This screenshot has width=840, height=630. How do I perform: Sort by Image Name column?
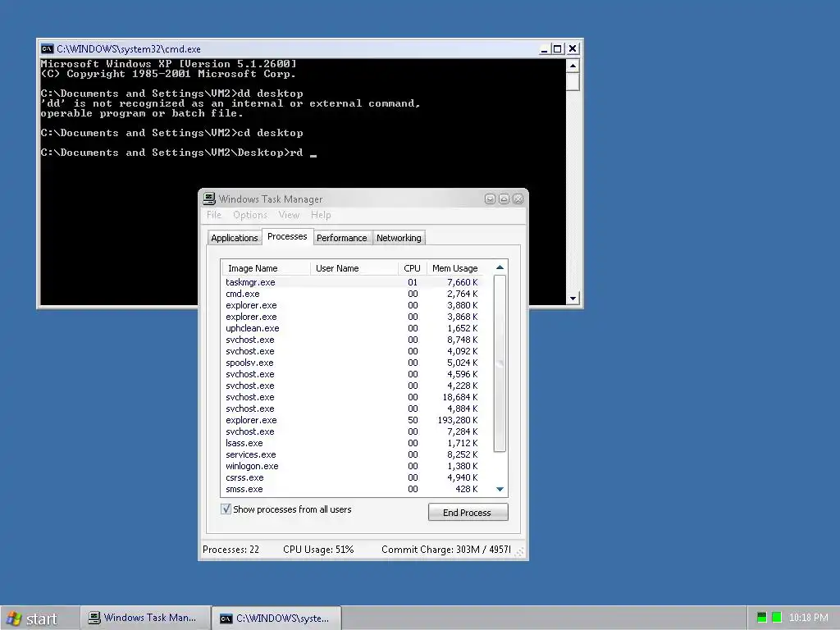(266, 268)
